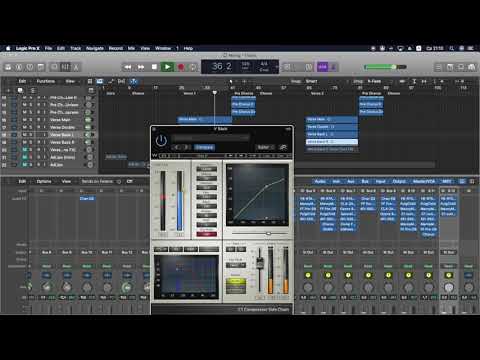The image size is (480, 360).
Task: Select the Audio filter tab in mixer
Action: (x=320, y=181)
